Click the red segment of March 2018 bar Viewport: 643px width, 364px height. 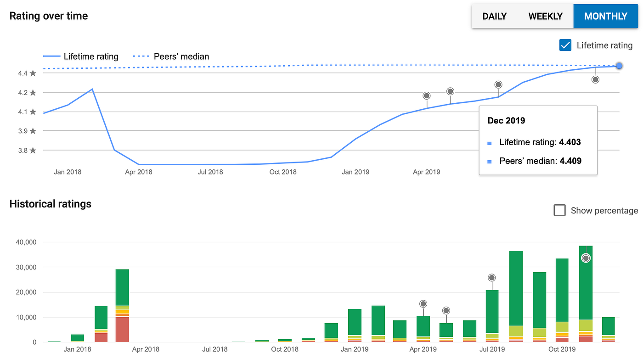122,329
